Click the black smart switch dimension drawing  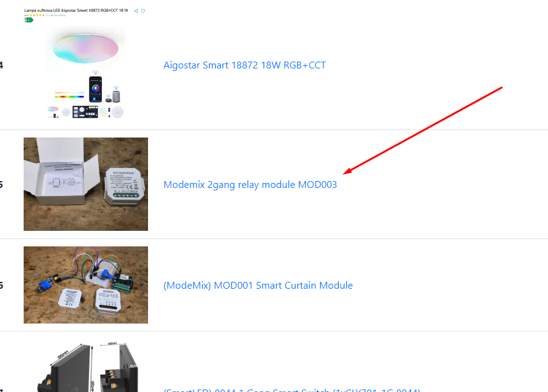tap(87, 367)
